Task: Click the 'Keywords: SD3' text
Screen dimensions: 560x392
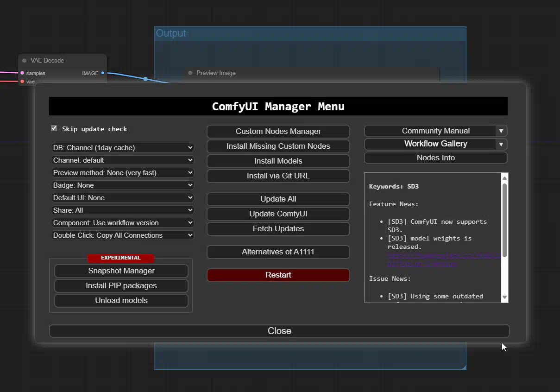Action: [x=394, y=187]
